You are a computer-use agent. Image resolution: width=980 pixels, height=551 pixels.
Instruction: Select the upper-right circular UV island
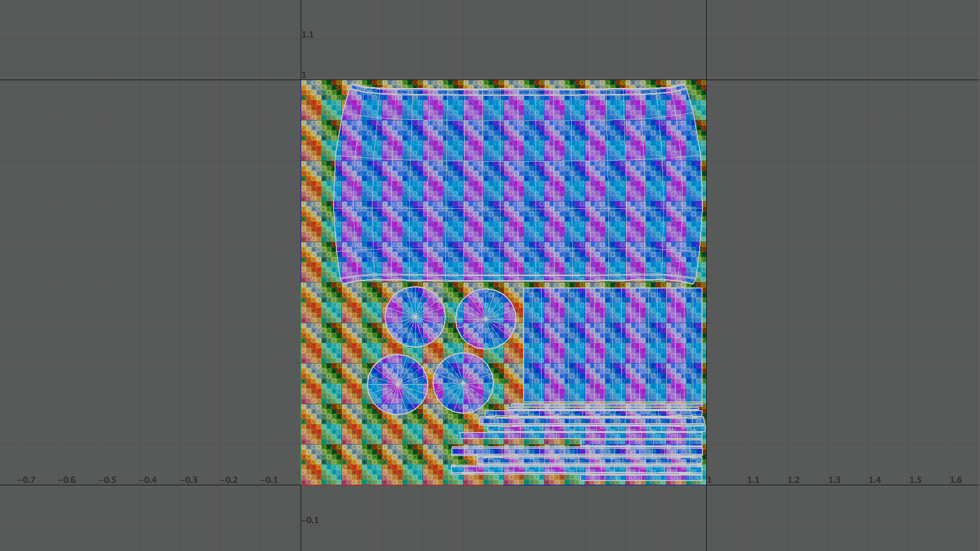(486, 319)
